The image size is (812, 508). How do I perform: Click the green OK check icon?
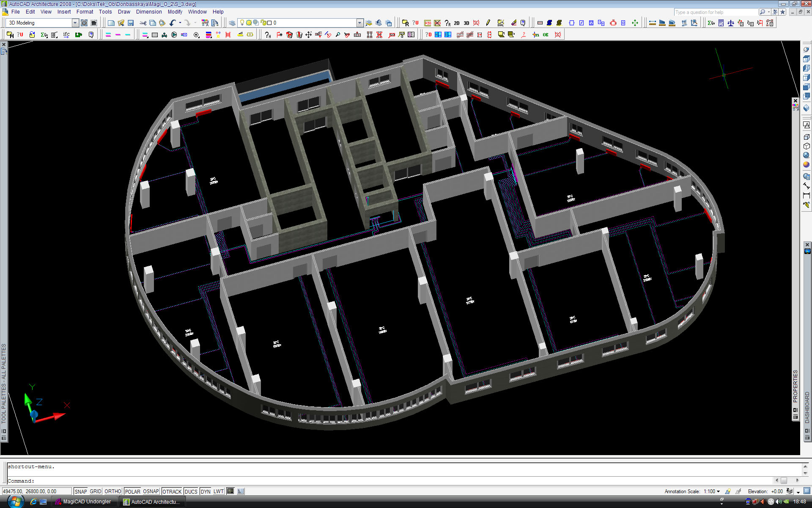click(x=546, y=35)
